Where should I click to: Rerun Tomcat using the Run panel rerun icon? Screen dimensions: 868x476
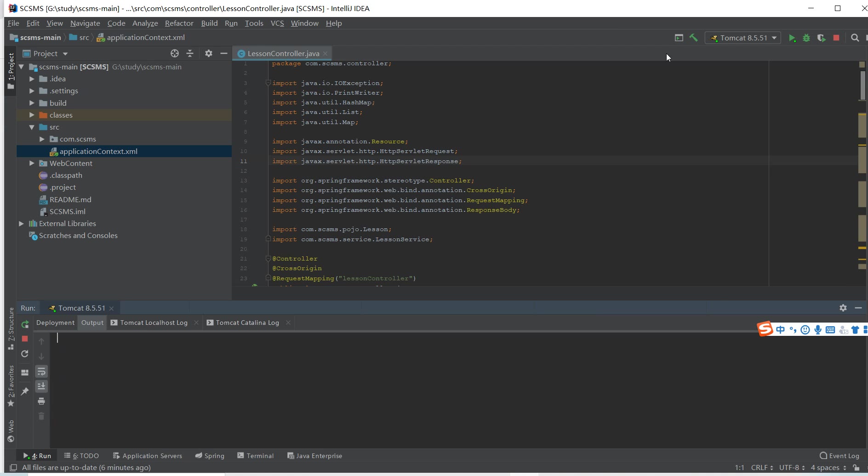pos(25,324)
